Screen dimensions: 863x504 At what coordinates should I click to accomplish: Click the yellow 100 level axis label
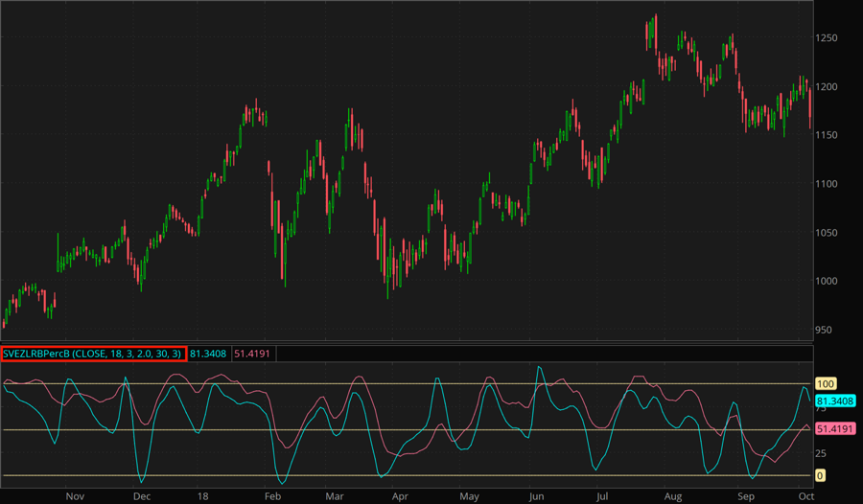tap(827, 383)
